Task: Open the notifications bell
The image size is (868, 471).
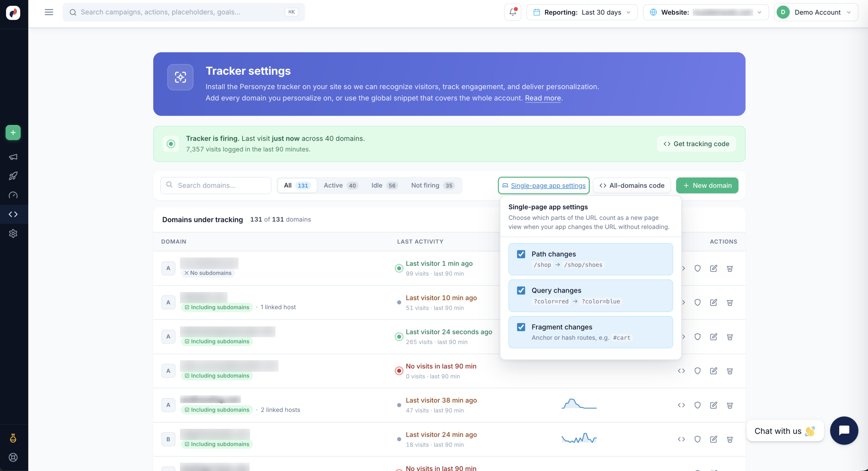Action: tap(513, 12)
